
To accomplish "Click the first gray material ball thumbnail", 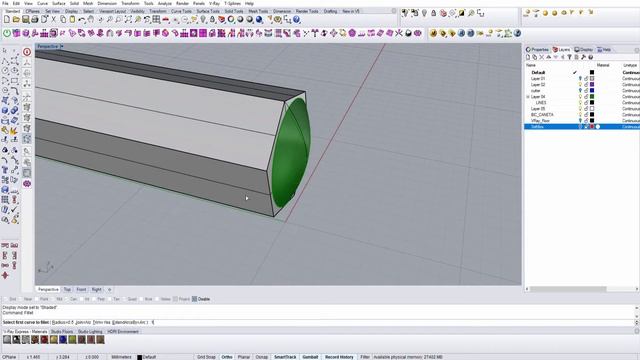I will (7, 340).
